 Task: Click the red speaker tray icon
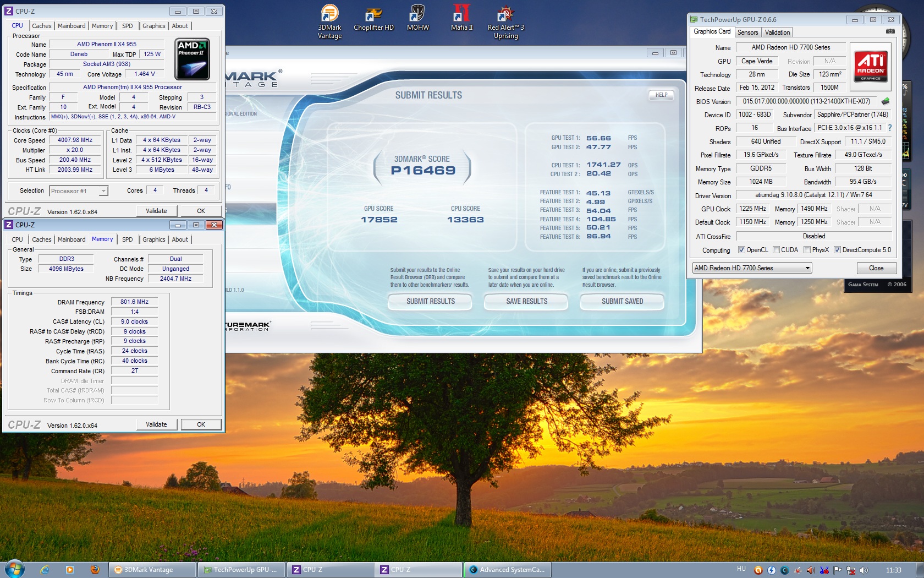(x=810, y=570)
